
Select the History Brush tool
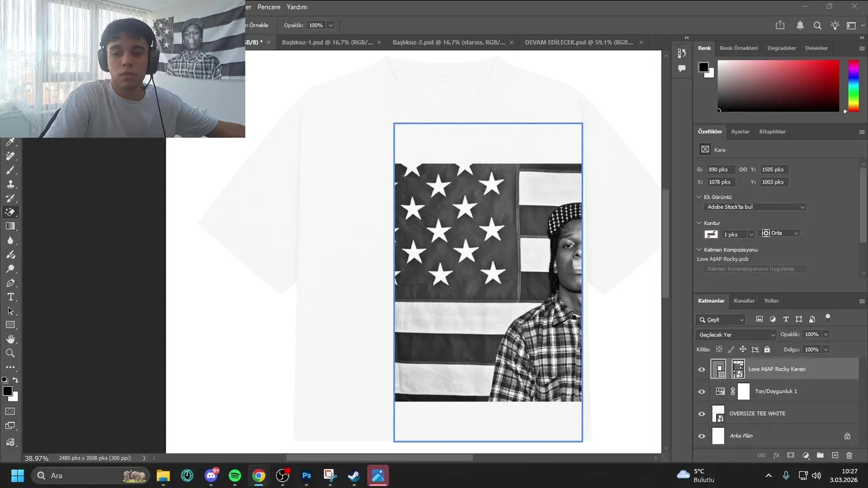point(10,199)
